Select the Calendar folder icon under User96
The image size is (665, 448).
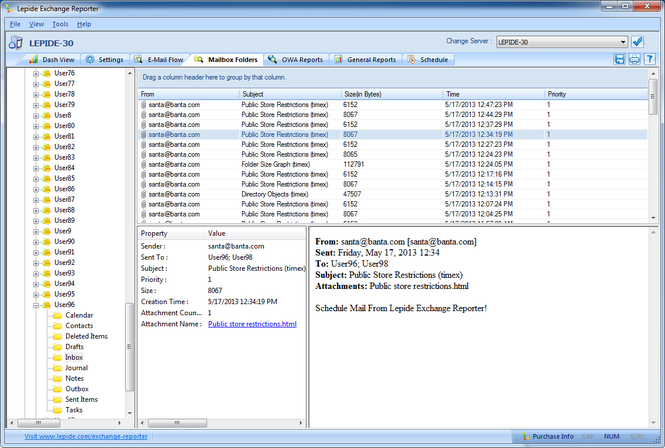[57, 315]
